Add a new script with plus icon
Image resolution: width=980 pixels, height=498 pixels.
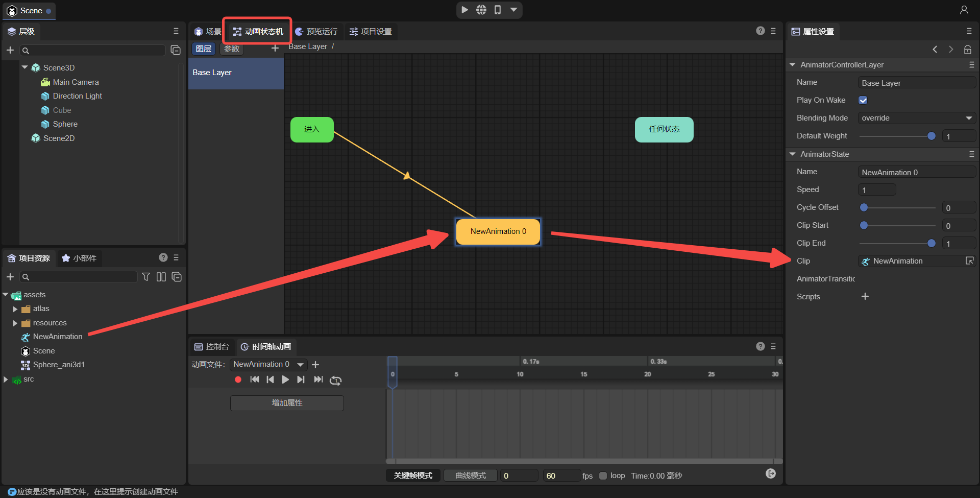865,296
